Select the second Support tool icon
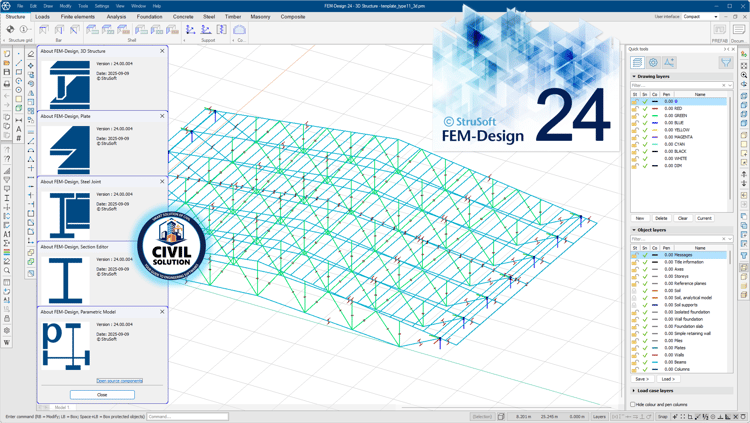The height and width of the screenshot is (423, 750). click(206, 30)
